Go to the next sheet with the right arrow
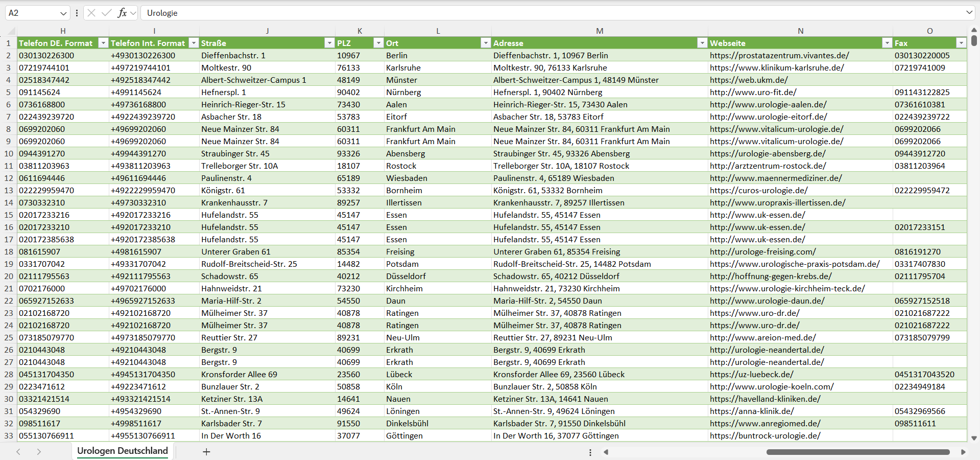Image resolution: width=980 pixels, height=460 pixels. click(x=39, y=452)
